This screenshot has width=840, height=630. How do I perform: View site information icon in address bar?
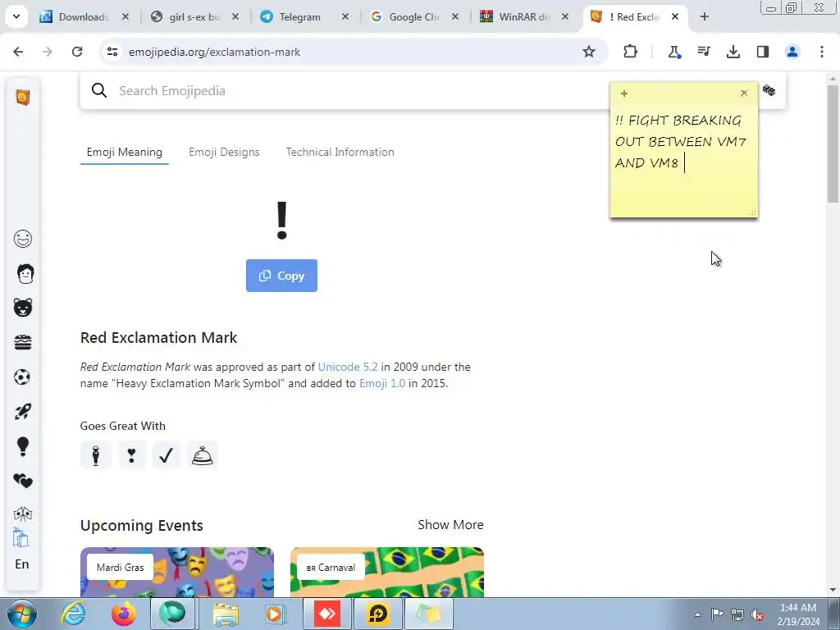click(112, 52)
